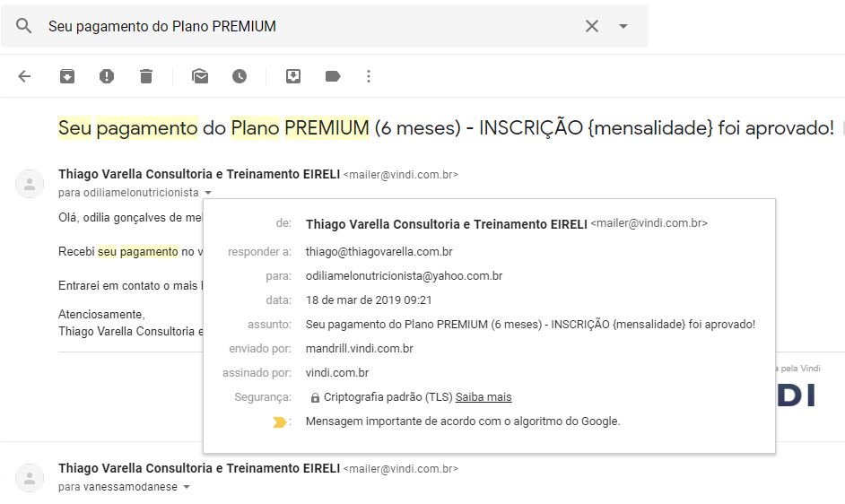Open the three-dot more options menu

pyautogui.click(x=369, y=76)
